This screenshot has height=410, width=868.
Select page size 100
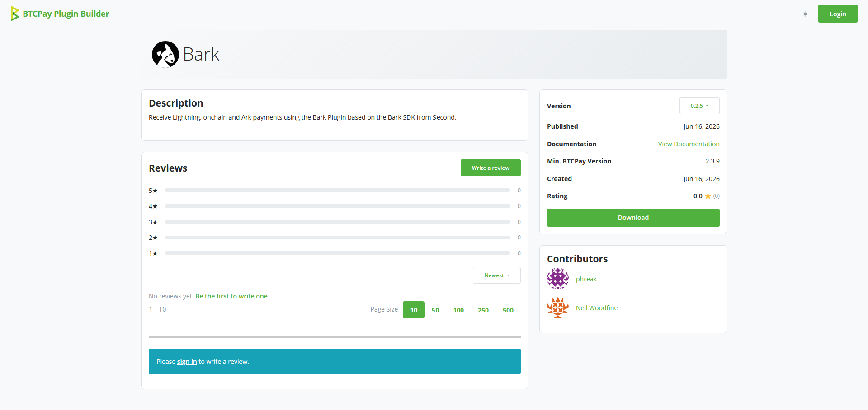click(458, 310)
